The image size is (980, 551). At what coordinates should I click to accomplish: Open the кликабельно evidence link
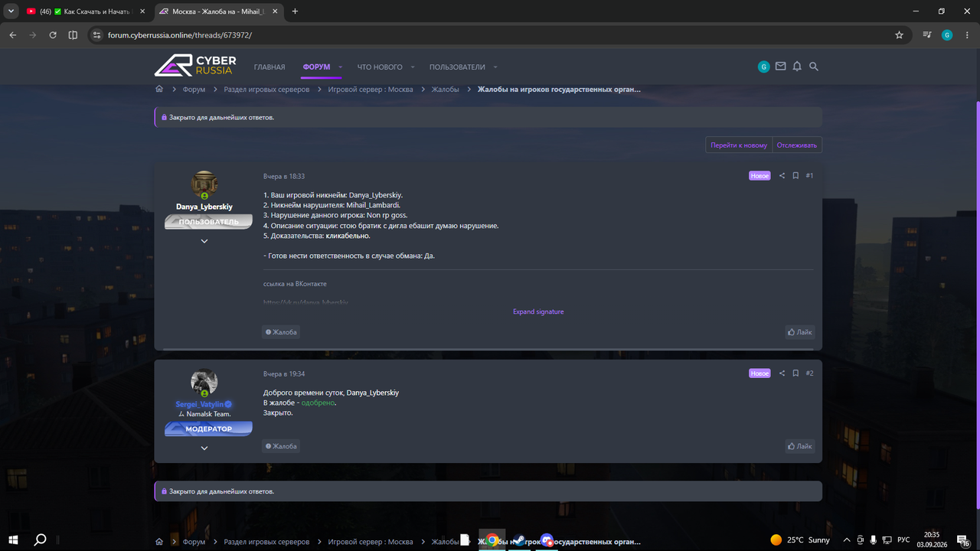point(348,236)
